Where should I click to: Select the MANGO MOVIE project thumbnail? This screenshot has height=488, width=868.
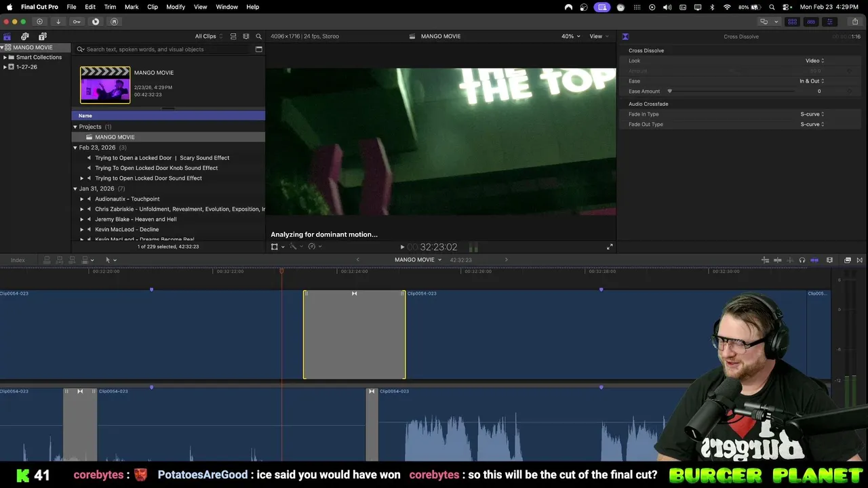105,85
